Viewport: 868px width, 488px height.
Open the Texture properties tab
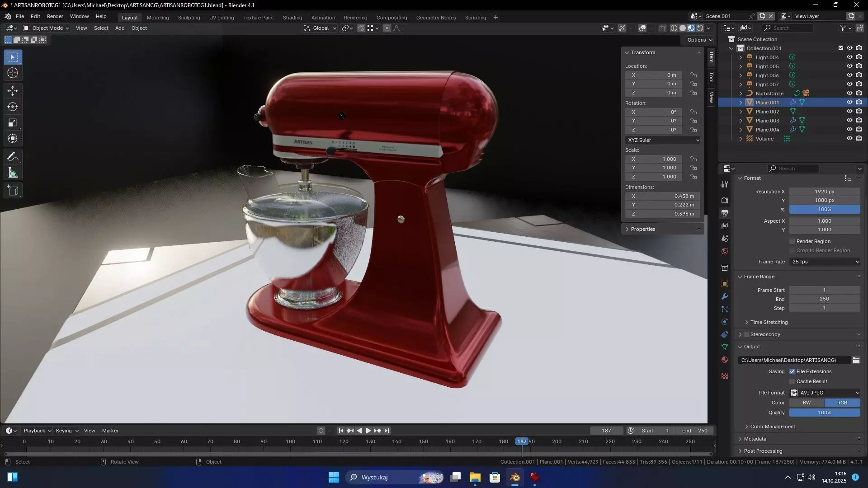point(725,376)
